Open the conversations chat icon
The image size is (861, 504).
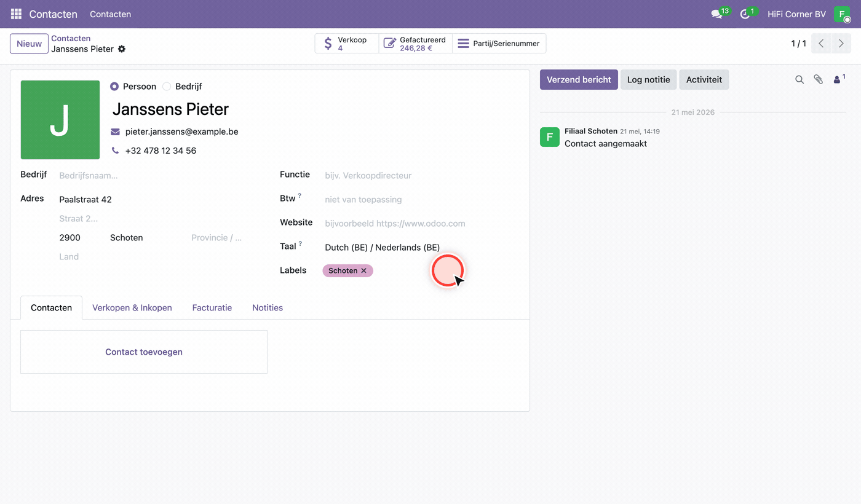716,14
